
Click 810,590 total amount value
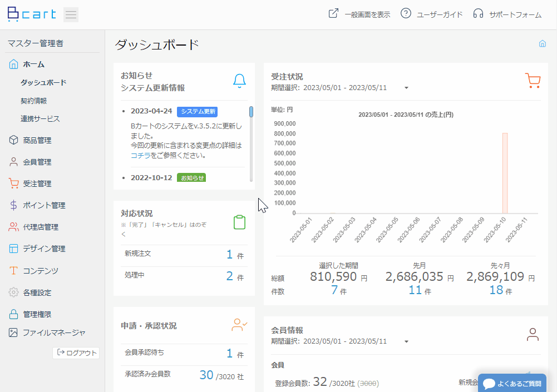coord(333,276)
